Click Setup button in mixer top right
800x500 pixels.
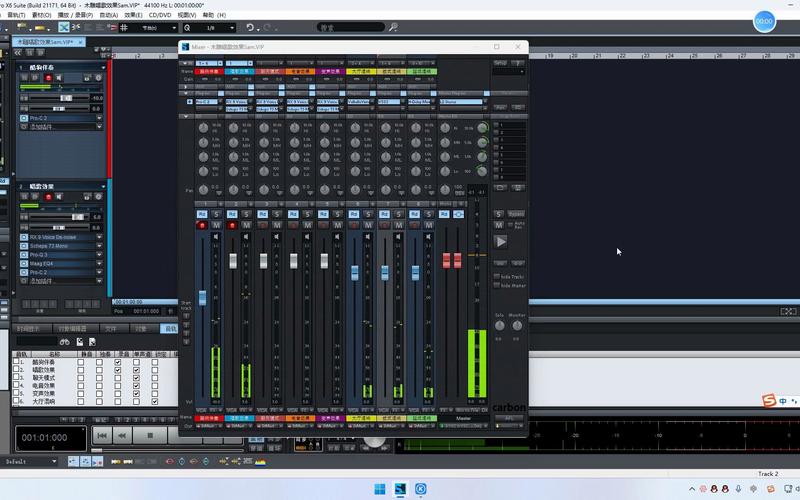pyautogui.click(x=500, y=63)
